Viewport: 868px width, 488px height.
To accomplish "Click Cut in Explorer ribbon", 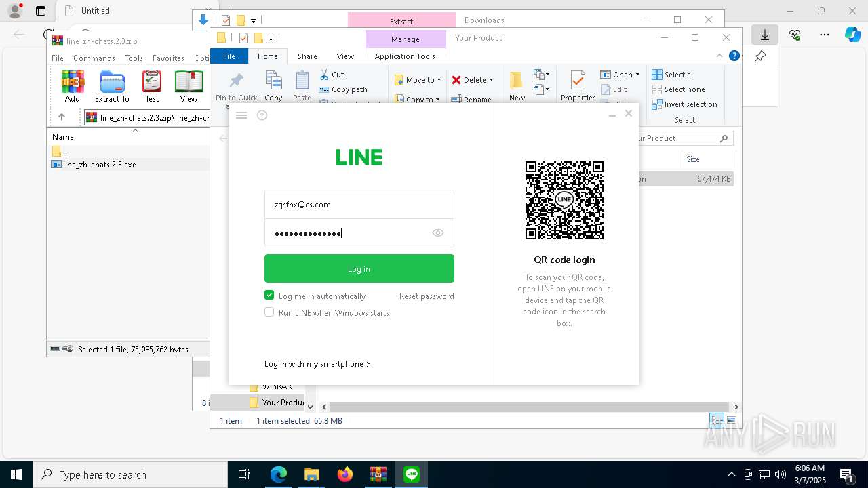I will pos(332,75).
